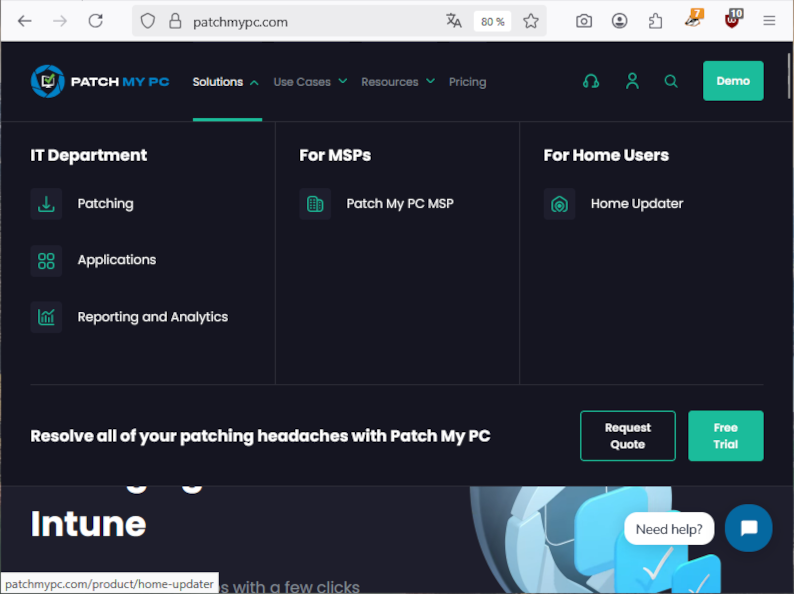Click the Patch My PC logo
The width and height of the screenshot is (794, 594).
100,82
